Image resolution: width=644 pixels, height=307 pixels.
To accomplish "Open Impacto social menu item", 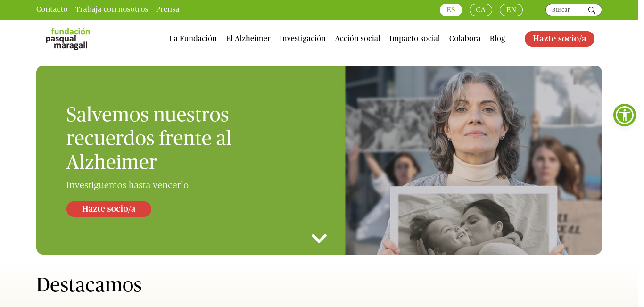I will [x=414, y=39].
